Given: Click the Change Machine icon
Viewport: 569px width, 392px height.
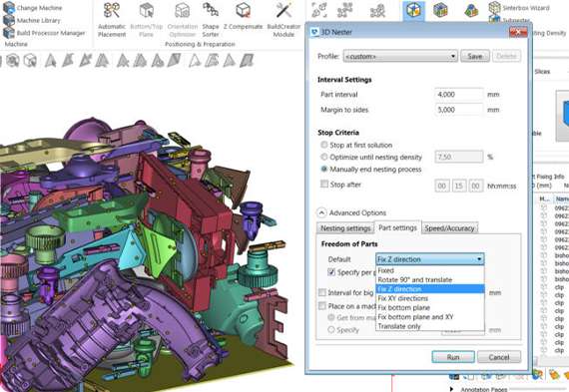Looking at the screenshot, I should [x=9, y=8].
